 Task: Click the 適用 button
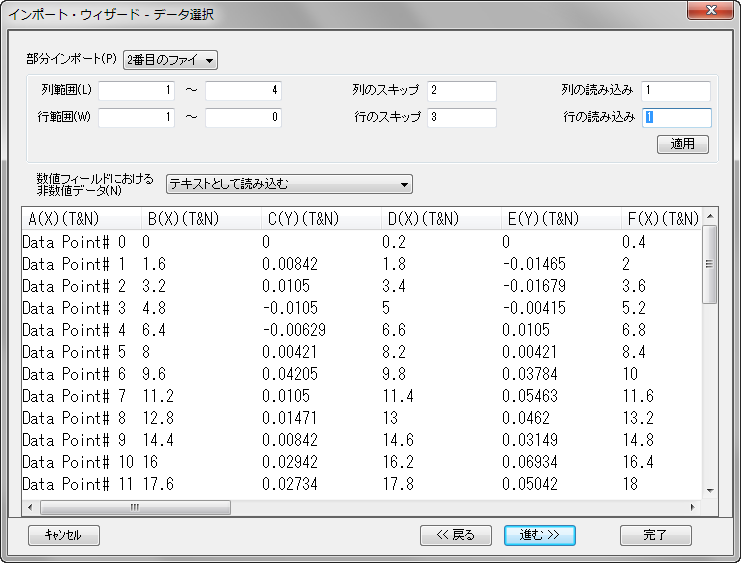click(682, 144)
